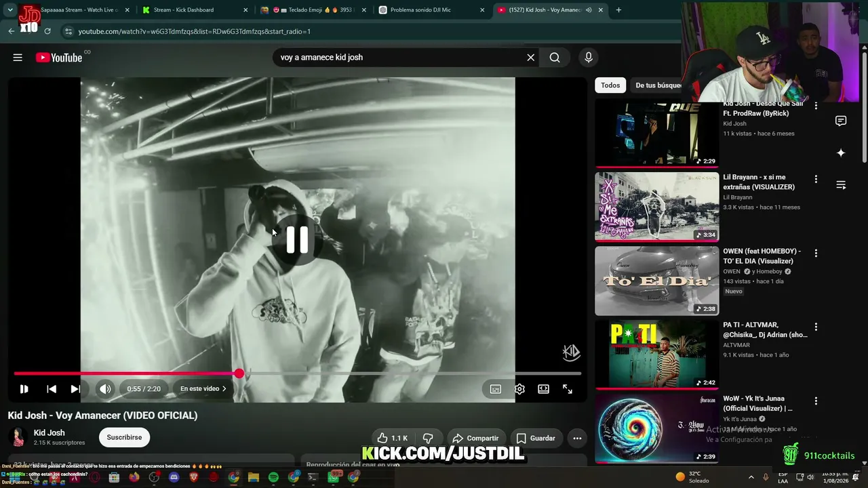Open the YouTube hamburger guide menu
The width and height of the screenshot is (868, 488).
click(18, 58)
